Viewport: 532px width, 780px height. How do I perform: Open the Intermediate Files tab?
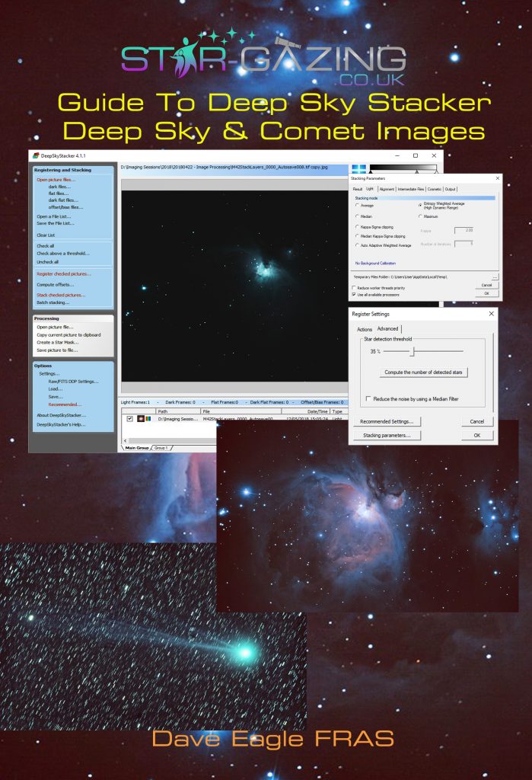(x=411, y=189)
